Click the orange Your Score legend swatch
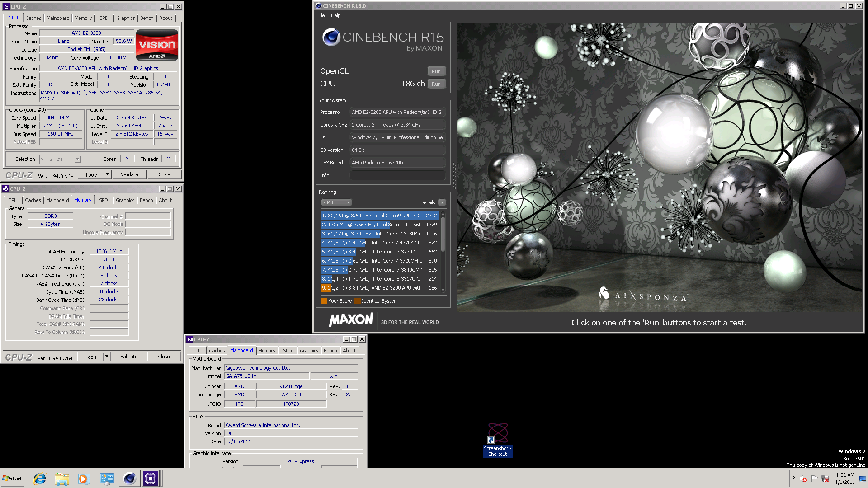 click(x=324, y=301)
